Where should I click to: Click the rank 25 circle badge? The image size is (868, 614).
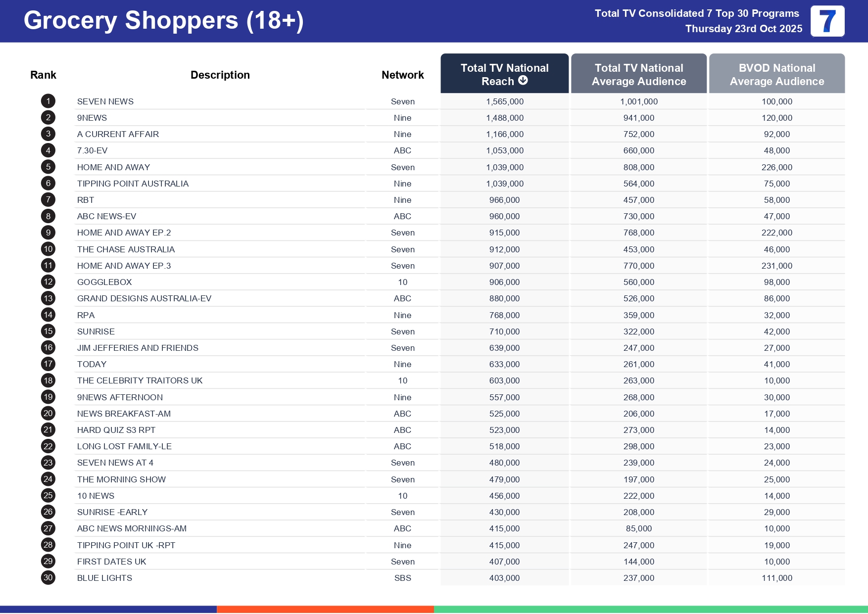pyautogui.click(x=48, y=496)
